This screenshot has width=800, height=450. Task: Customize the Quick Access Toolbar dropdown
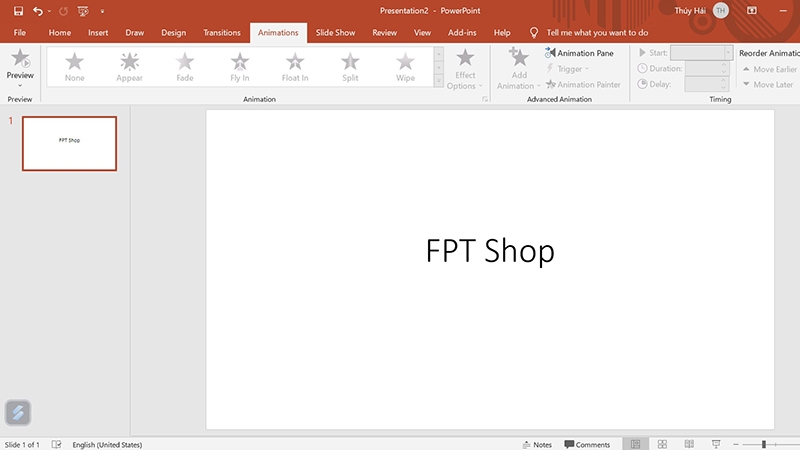tap(102, 11)
